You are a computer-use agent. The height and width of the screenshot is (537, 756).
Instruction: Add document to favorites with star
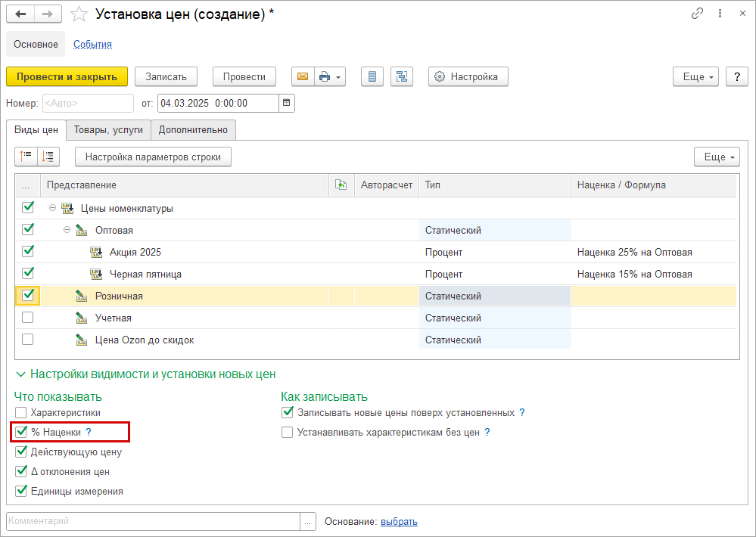coord(79,14)
